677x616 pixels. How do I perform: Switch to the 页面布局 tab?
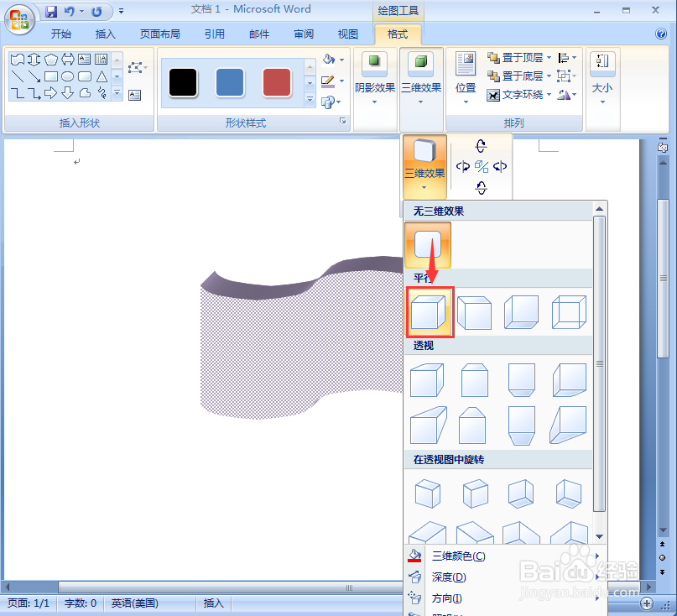coord(159,34)
